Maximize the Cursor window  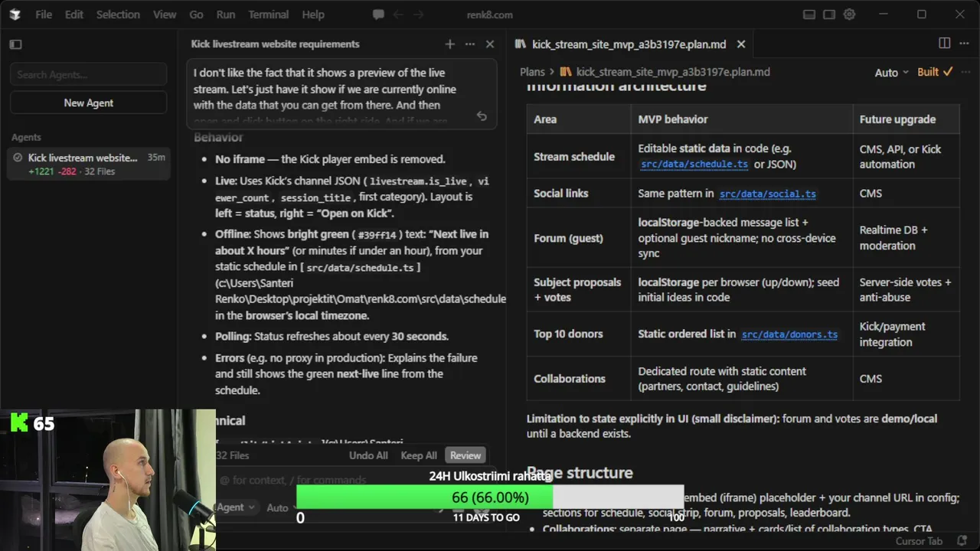(x=922, y=15)
